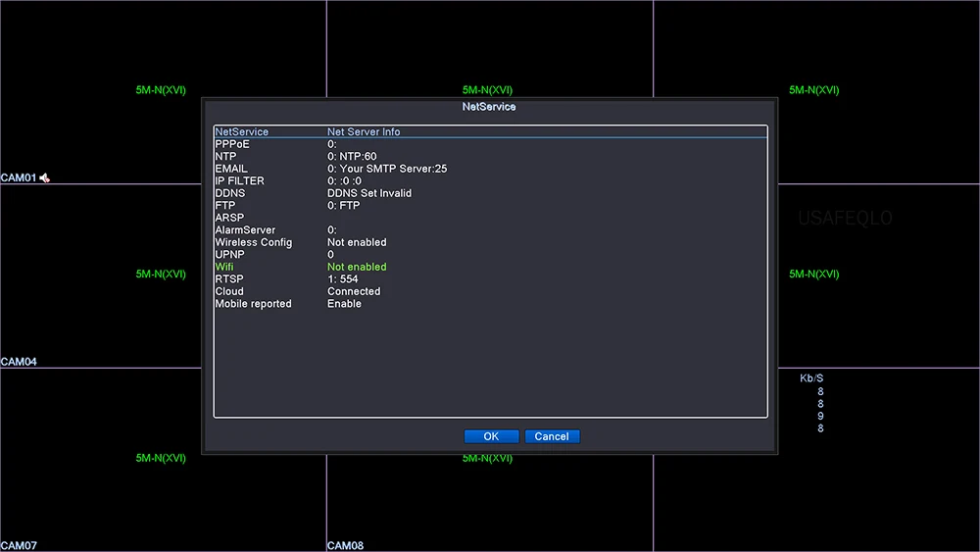Image resolution: width=980 pixels, height=552 pixels.
Task: Click the CAM04 channel label
Action: 19,362
